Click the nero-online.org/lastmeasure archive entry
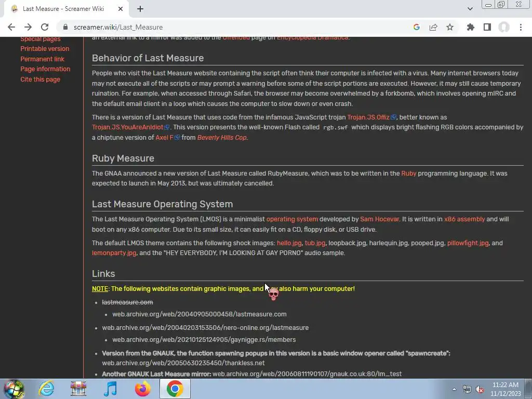The height and width of the screenshot is (399, 532). (x=205, y=328)
